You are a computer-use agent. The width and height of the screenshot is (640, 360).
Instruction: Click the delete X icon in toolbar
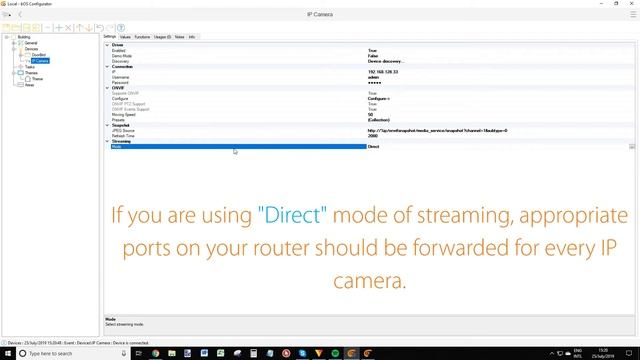68,28
